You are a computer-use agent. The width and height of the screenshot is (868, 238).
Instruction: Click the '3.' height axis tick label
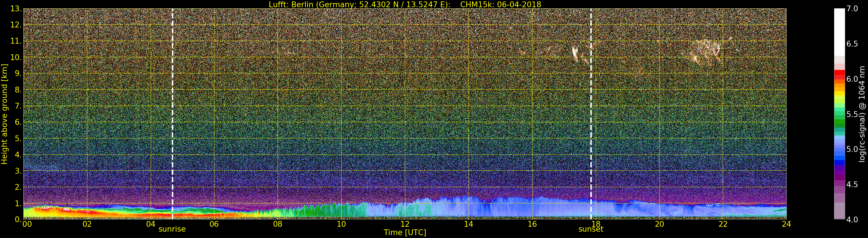[18, 171]
